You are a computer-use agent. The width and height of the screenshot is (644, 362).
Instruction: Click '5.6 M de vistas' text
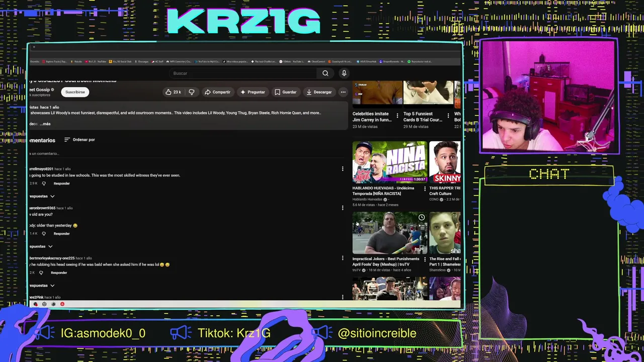click(x=363, y=205)
